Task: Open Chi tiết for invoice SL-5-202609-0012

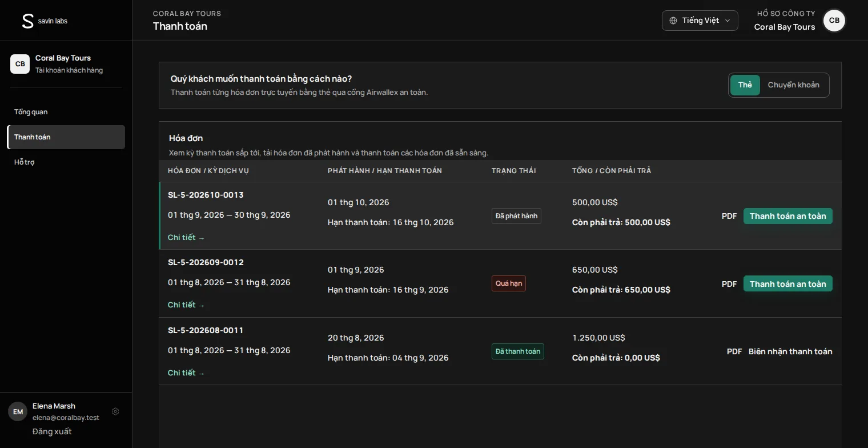Action: (x=186, y=305)
